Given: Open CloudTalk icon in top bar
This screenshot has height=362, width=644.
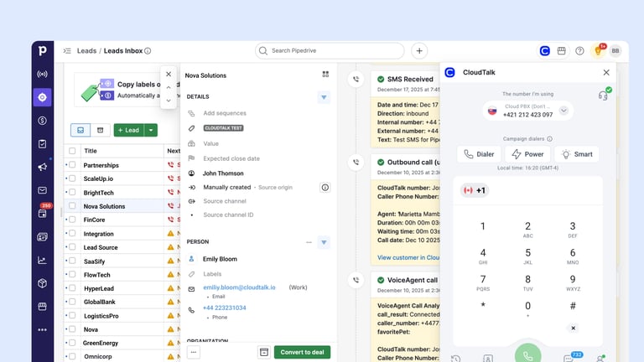Looking at the screenshot, I should [x=544, y=51].
